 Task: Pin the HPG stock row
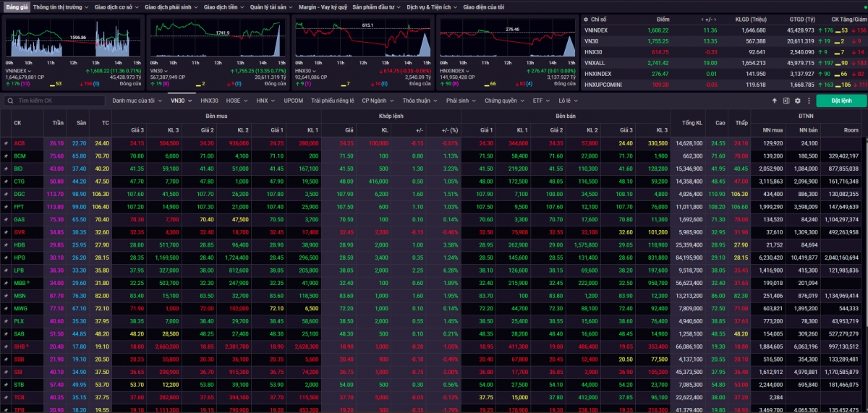coord(6,257)
